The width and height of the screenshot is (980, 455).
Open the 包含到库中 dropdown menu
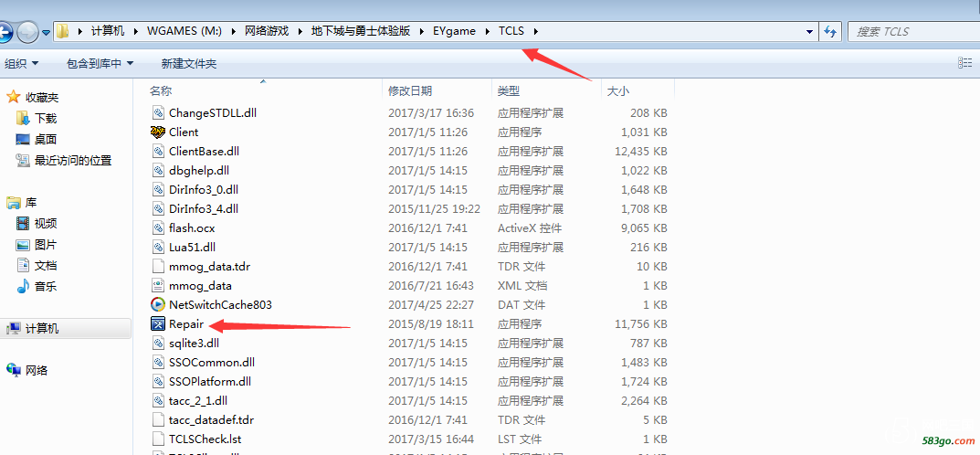pyautogui.click(x=100, y=63)
